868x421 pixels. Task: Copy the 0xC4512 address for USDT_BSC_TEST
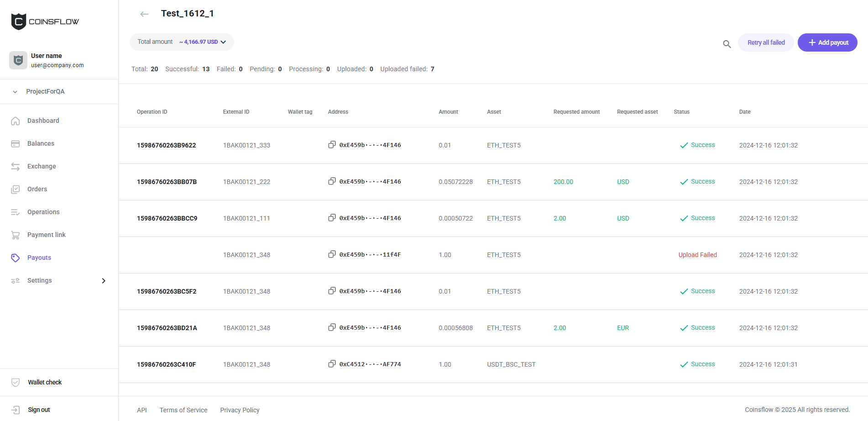click(332, 364)
